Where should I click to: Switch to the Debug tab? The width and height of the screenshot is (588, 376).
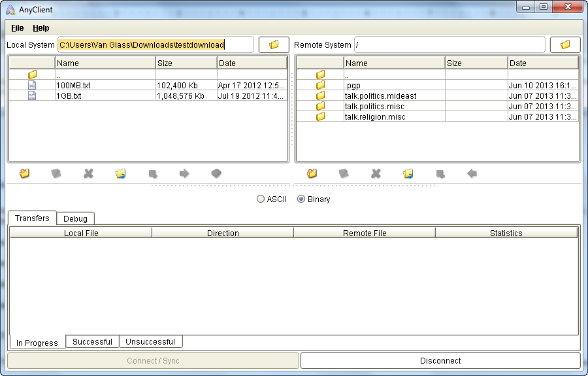[x=75, y=219]
